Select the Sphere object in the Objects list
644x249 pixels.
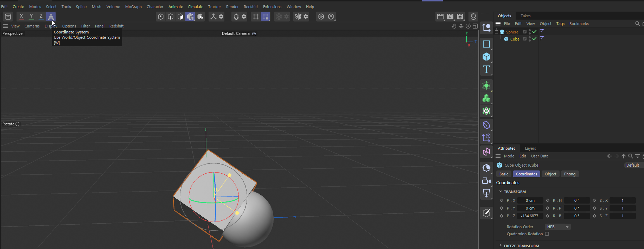tap(512, 32)
